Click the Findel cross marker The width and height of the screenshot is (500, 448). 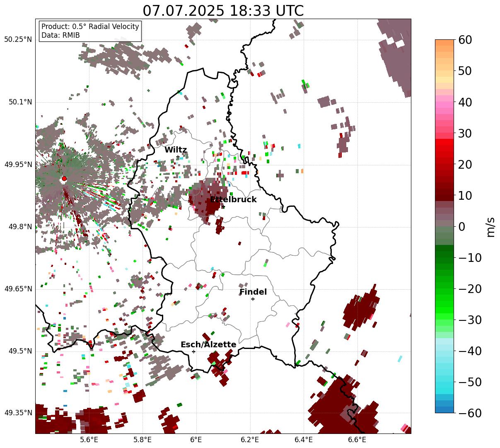coord(253,299)
